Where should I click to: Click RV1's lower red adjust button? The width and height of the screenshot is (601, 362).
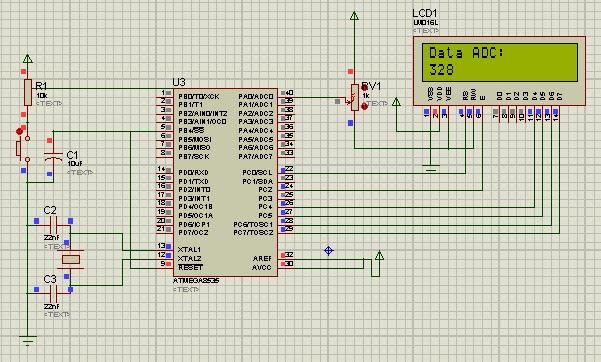365,107
